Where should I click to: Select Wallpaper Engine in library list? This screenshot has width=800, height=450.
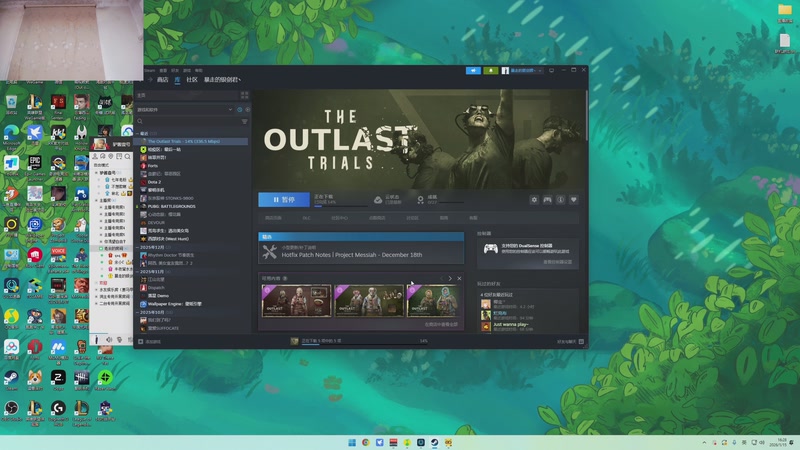(174, 304)
